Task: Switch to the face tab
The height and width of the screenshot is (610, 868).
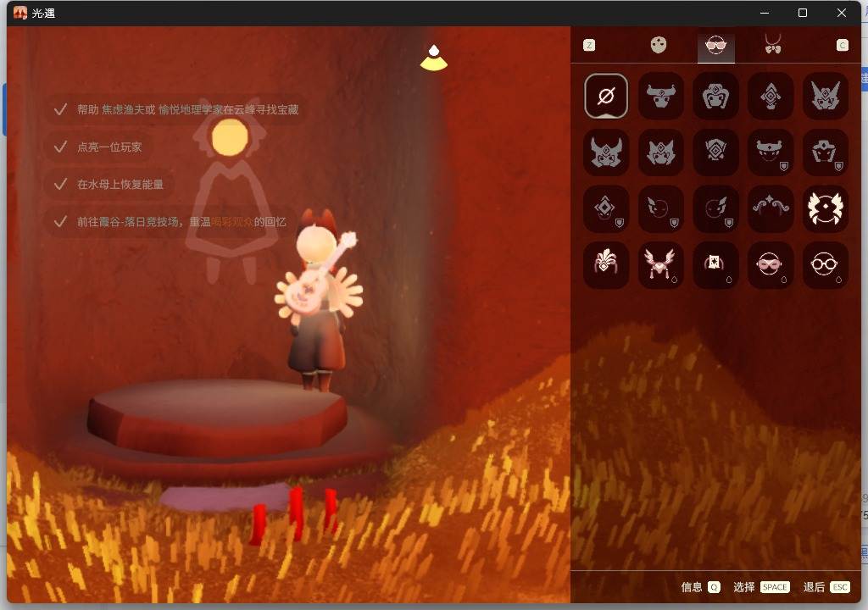Action: [658, 45]
